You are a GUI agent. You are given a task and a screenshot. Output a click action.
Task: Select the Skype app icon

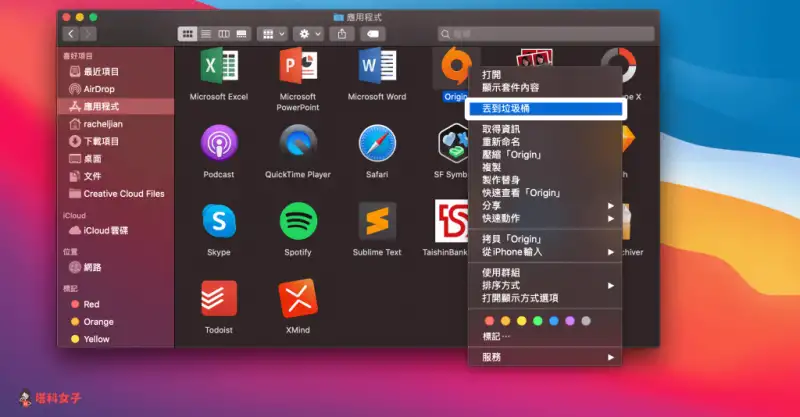(x=219, y=221)
